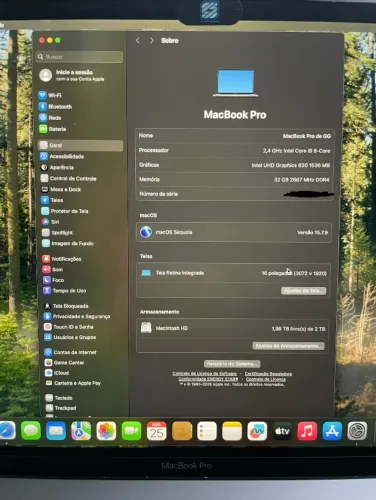Open Telas display settings in sidebar
The width and height of the screenshot is (376, 500).
[52, 200]
